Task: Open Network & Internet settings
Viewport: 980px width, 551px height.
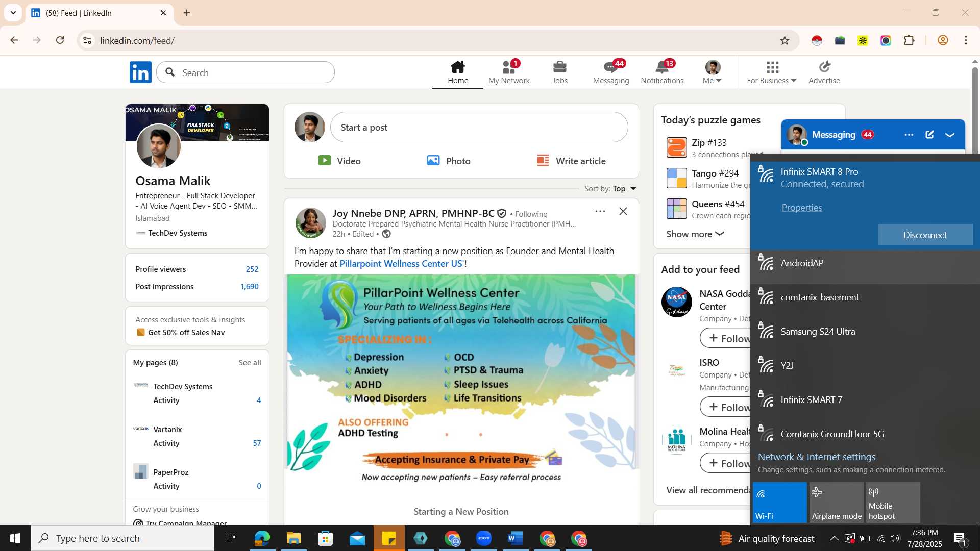Action: click(816, 457)
